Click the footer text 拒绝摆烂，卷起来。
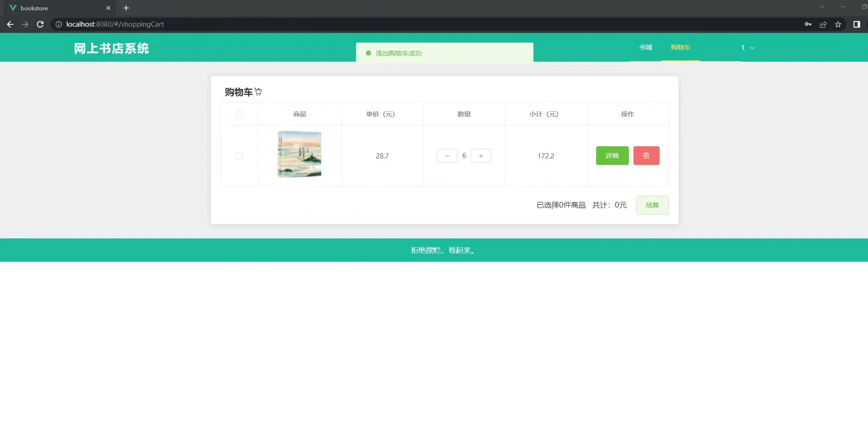 point(443,251)
